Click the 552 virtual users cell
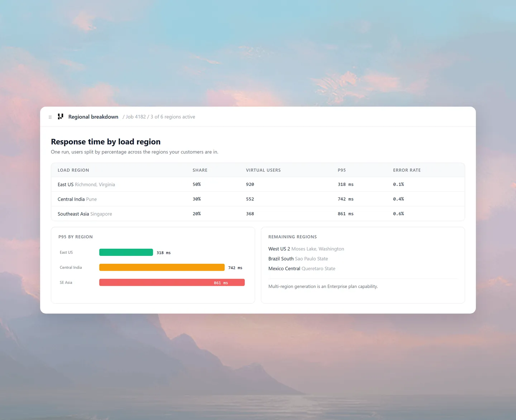This screenshot has height=420, width=516. pos(250,199)
